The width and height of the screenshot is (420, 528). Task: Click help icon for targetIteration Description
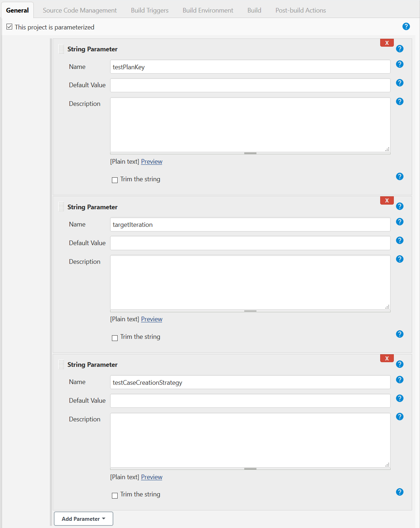(x=400, y=259)
